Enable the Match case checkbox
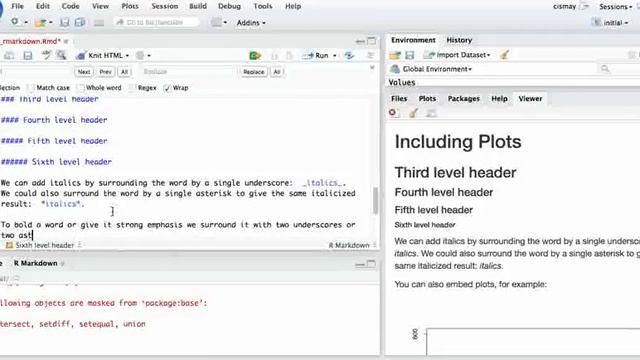The height and width of the screenshot is (360, 640). pos(31,88)
